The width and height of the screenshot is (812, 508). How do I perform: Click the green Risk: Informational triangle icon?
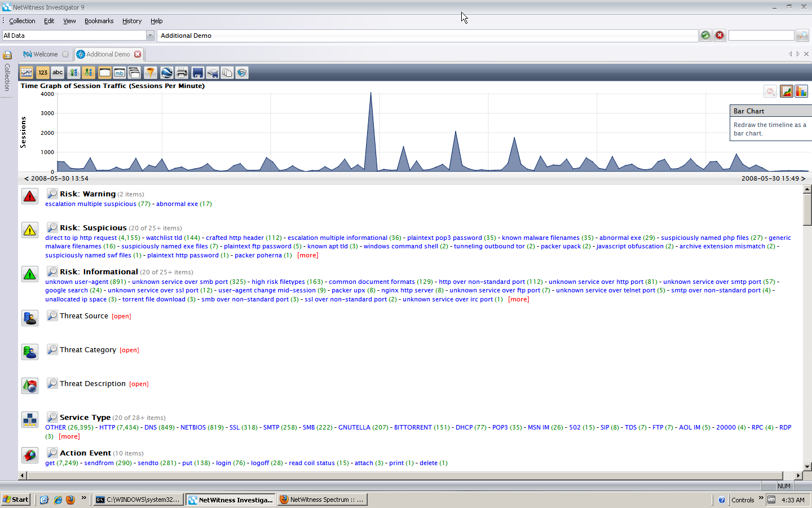(30, 274)
